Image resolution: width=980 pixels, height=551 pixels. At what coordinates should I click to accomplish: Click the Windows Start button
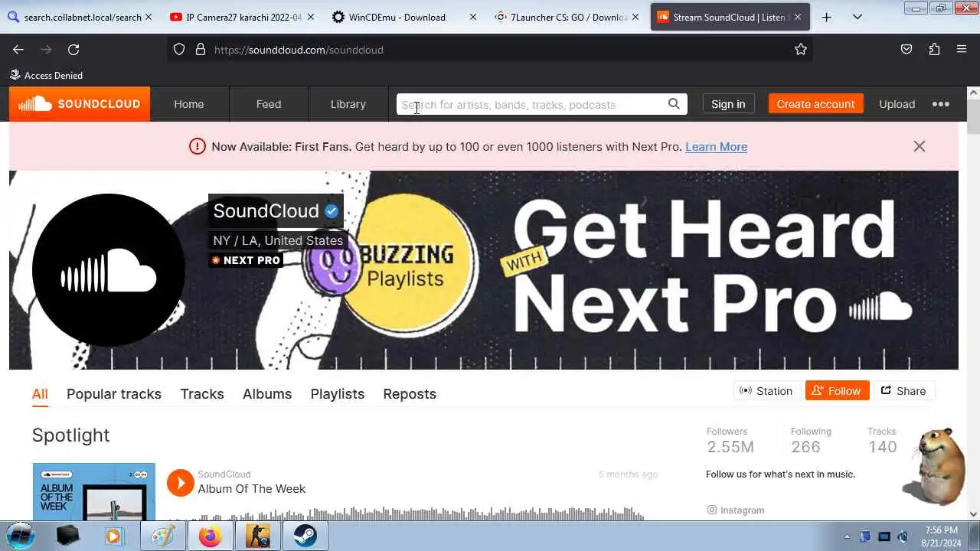(21, 536)
